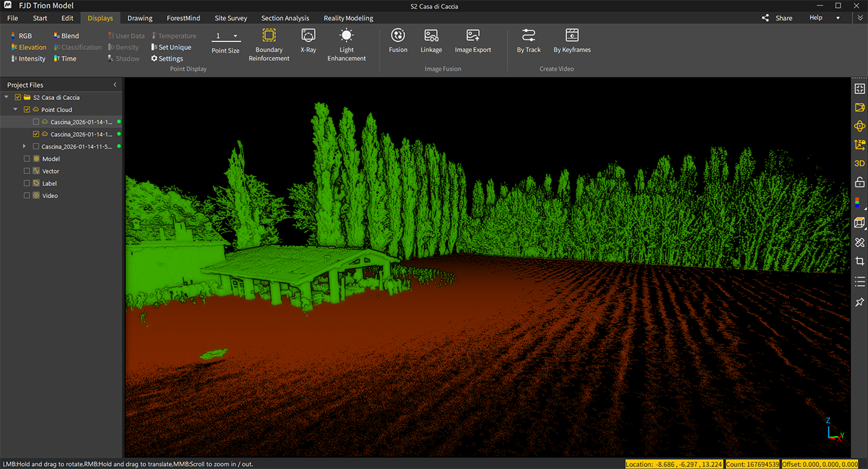This screenshot has width=868, height=469.
Task: Uncheck the Point Cloud checkbox
Action: [27, 110]
